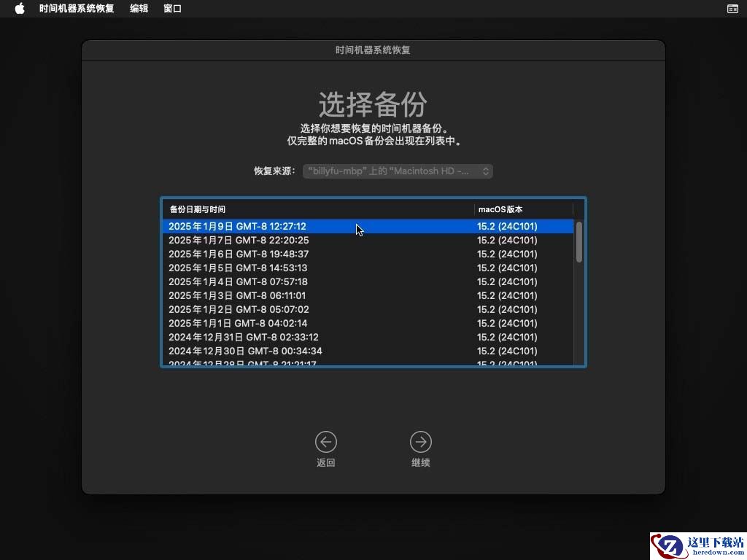This screenshot has width=747, height=560.
Task: Open the 窗口 menu
Action: [172, 9]
